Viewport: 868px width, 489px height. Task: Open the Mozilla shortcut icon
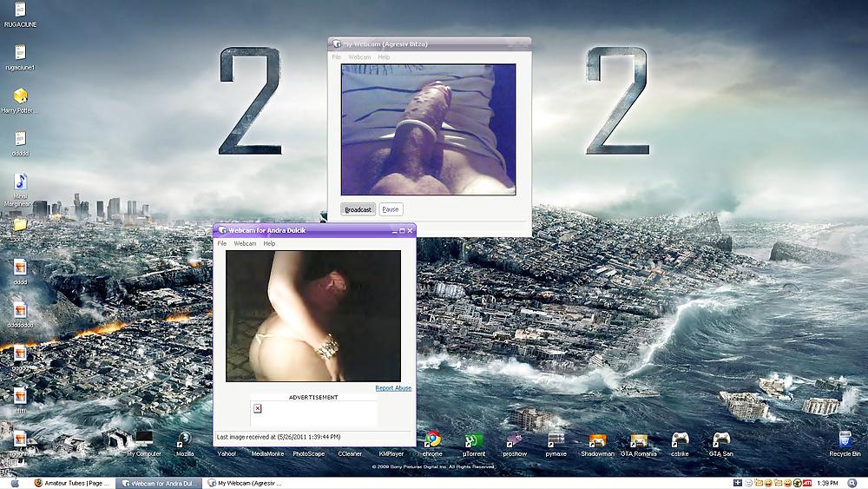[x=184, y=439]
